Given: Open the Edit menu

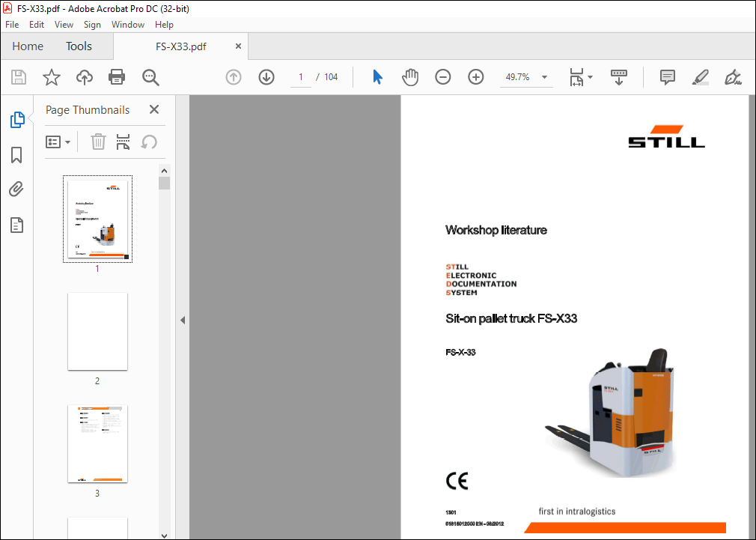Looking at the screenshot, I should [x=37, y=25].
